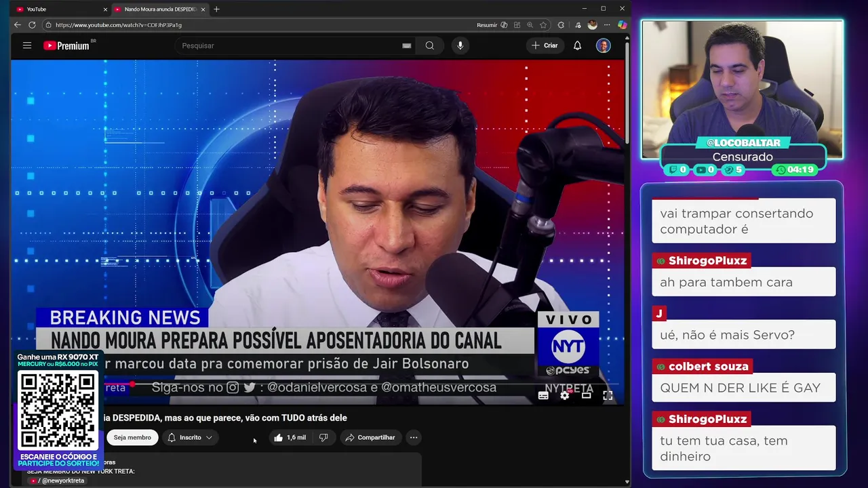Click site info lock icon in address bar
Viewport: 868px width, 488px height.
pyautogui.click(x=48, y=25)
